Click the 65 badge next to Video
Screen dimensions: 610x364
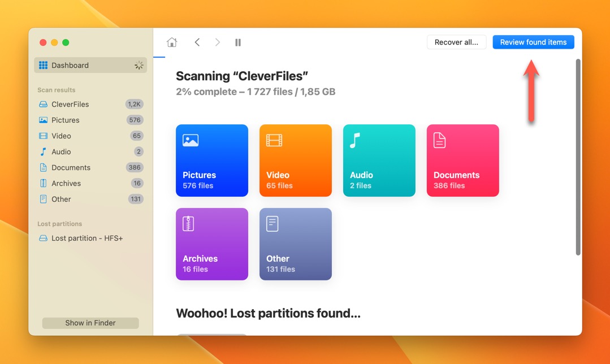coord(137,136)
